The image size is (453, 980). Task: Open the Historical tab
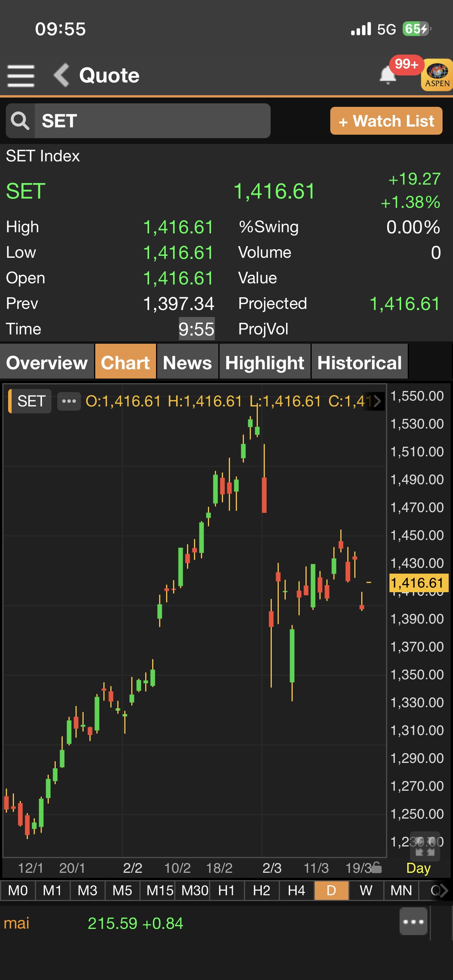359,362
